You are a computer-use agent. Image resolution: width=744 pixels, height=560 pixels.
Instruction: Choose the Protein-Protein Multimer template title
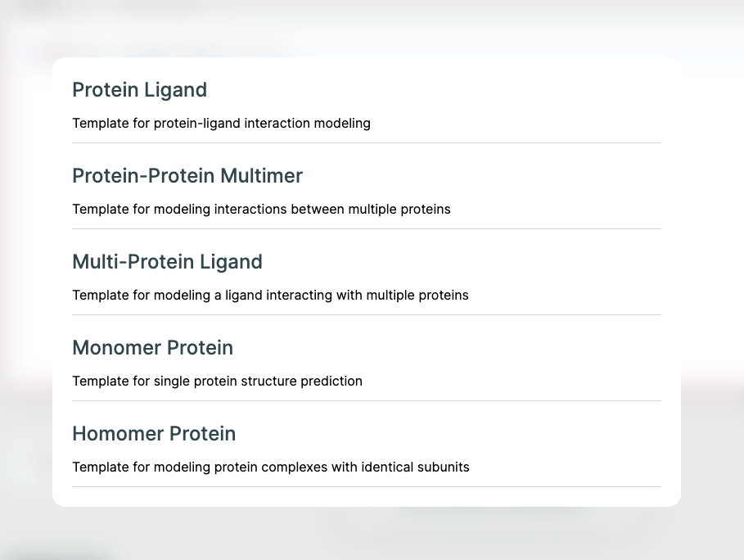pos(187,176)
